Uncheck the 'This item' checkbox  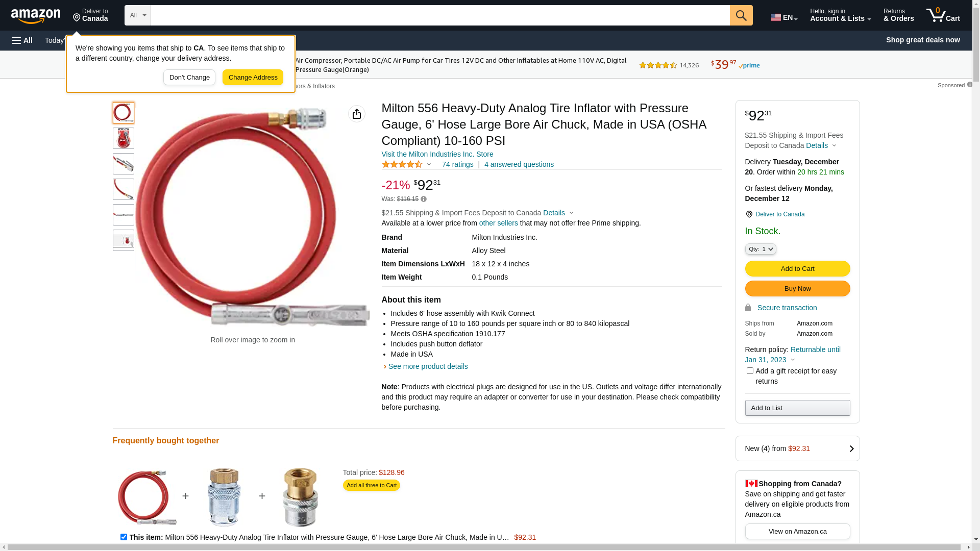[124, 537]
